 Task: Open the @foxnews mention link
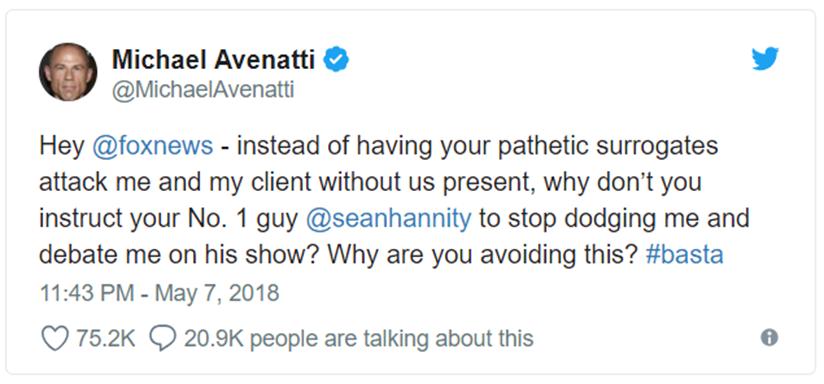(152, 146)
